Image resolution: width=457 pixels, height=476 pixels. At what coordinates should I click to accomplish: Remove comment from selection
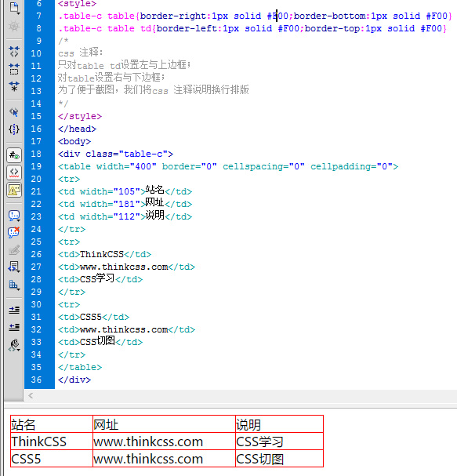[x=14, y=233]
